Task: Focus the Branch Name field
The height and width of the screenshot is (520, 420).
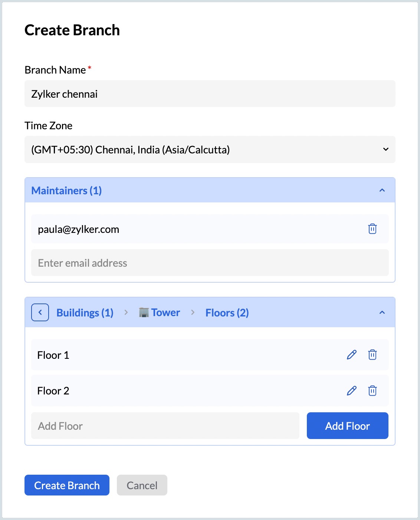Action: (x=210, y=94)
